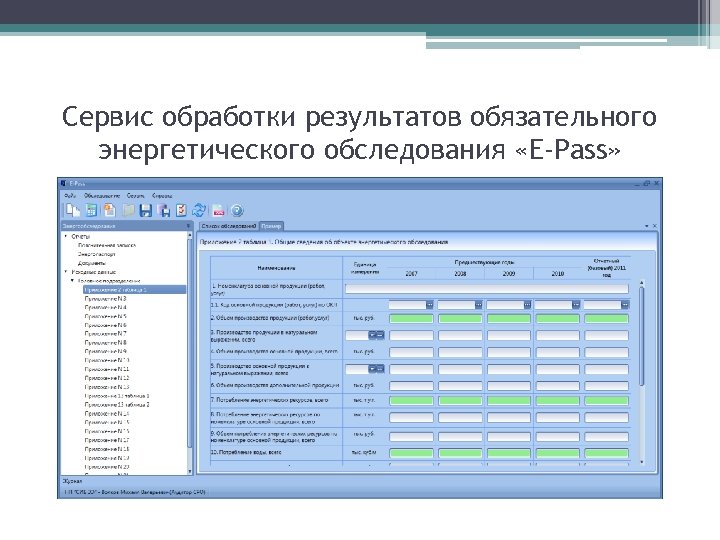Click the green 2011 field in row 2

pos(606,318)
